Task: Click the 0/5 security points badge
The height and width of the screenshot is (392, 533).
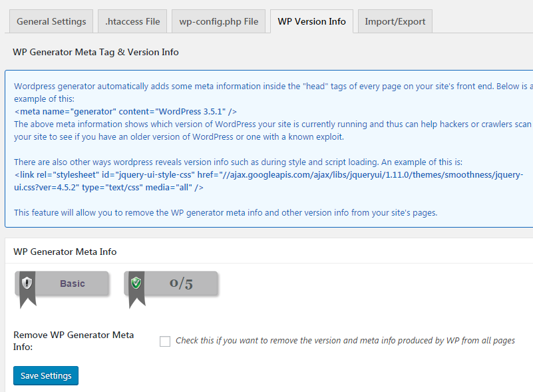Action: pyautogui.click(x=181, y=284)
